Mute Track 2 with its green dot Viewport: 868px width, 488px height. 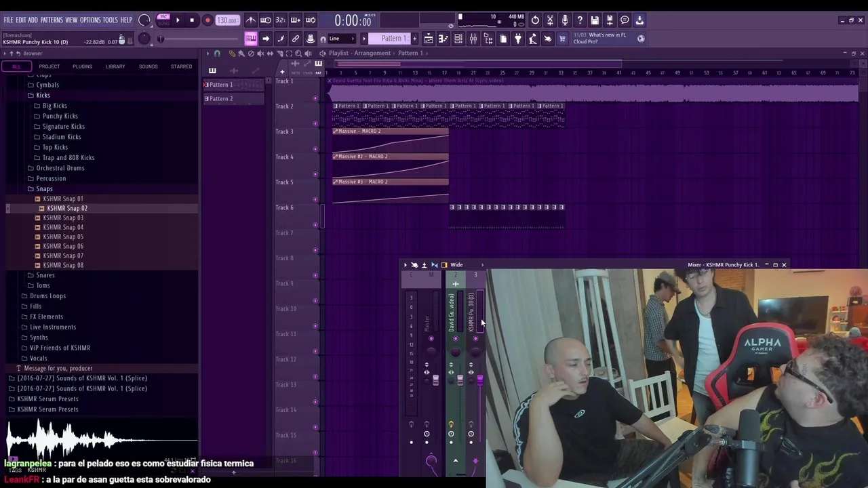pos(315,123)
